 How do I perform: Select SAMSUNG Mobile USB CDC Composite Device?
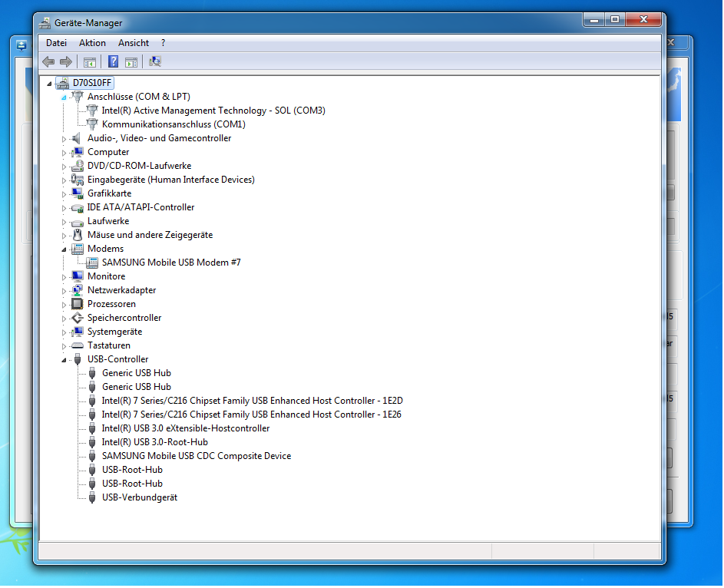click(196, 456)
